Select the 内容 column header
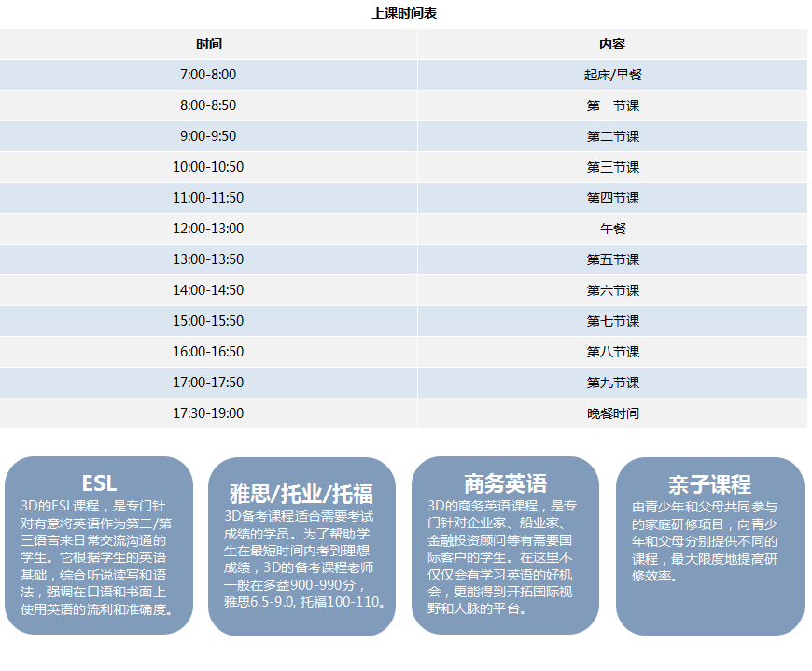 (612, 44)
